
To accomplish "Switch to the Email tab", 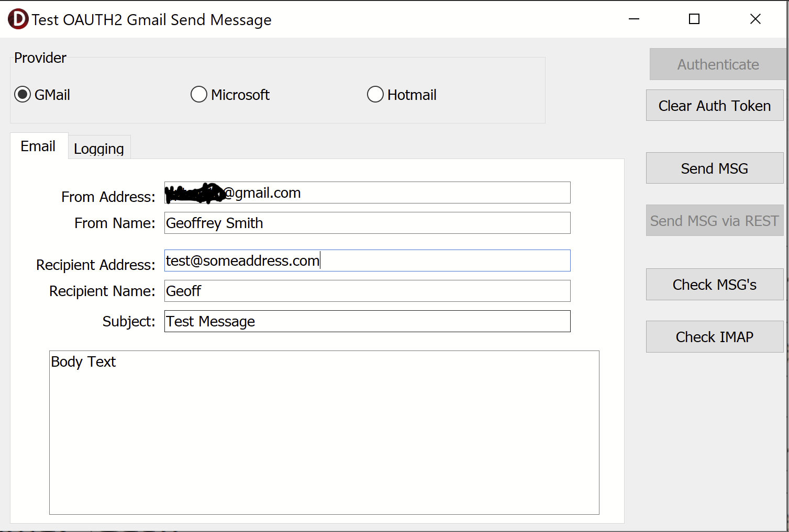I will [38, 146].
